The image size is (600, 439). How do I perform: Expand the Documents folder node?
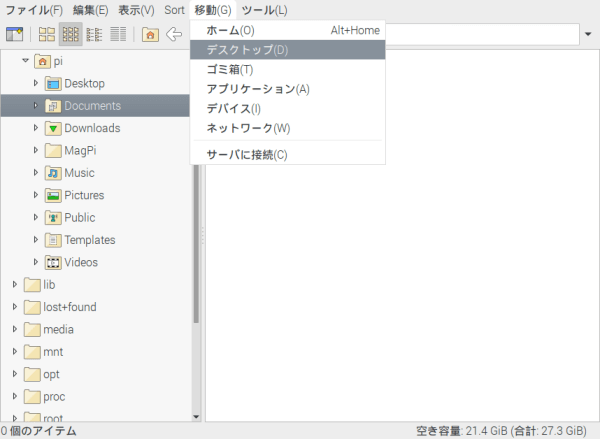point(36,105)
